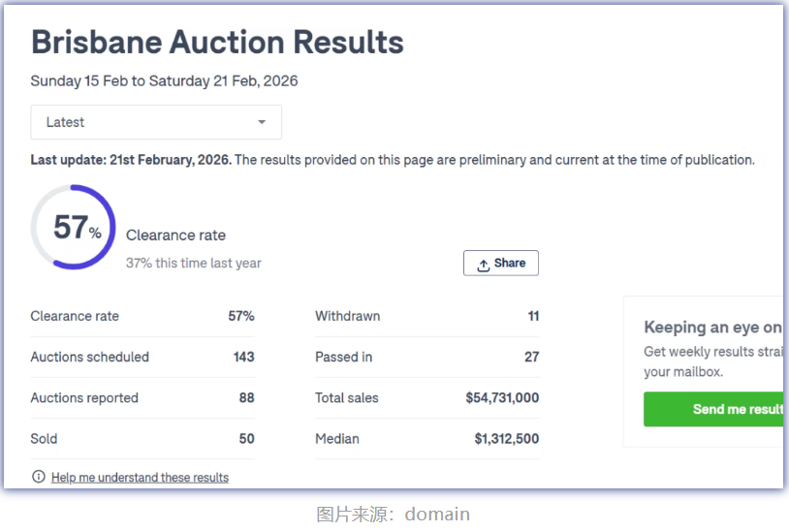Screen dimensions: 789x532
Task: Click the Sold count of 50
Action: (246, 438)
